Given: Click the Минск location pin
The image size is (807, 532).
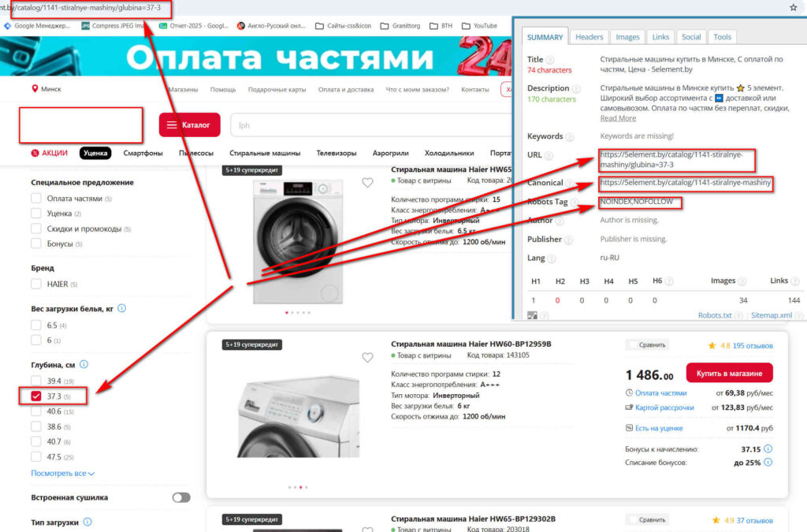Looking at the screenshot, I should (x=35, y=88).
